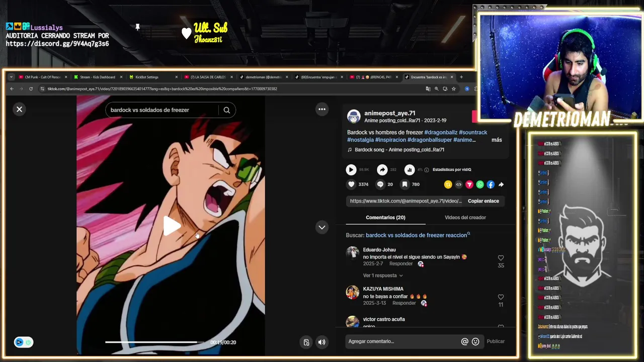Viewport: 644px width, 362px height.
Task: Expand the description with más
Action: coord(497,140)
